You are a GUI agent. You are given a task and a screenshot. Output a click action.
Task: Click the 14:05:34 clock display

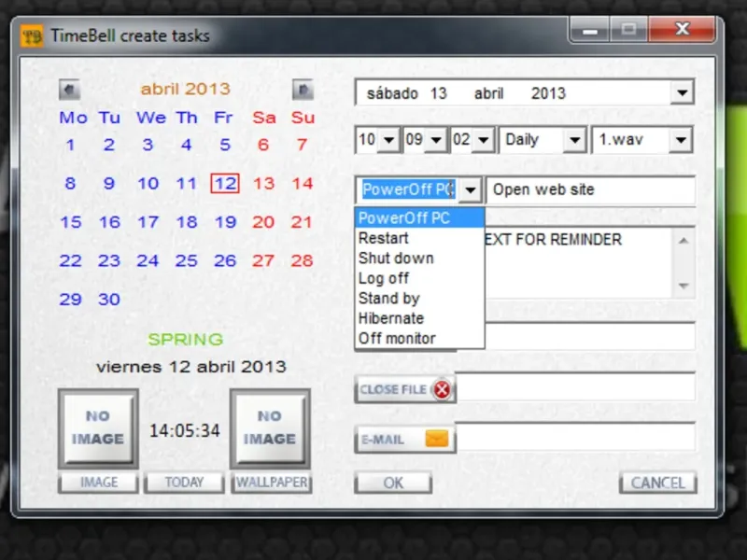pos(184,430)
